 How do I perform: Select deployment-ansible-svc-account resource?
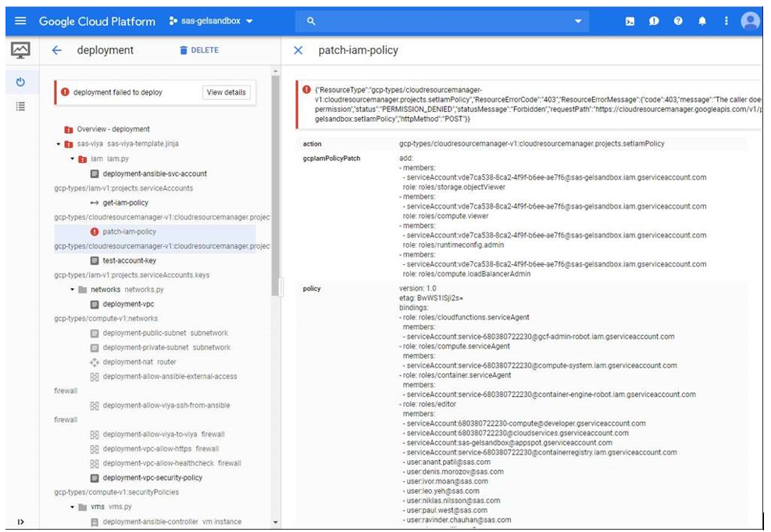(x=155, y=173)
